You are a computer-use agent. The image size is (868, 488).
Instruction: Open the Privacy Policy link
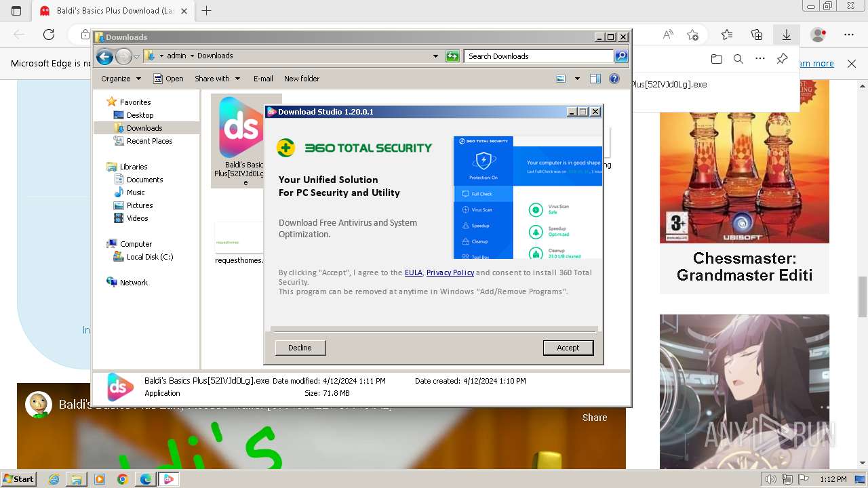click(450, 272)
